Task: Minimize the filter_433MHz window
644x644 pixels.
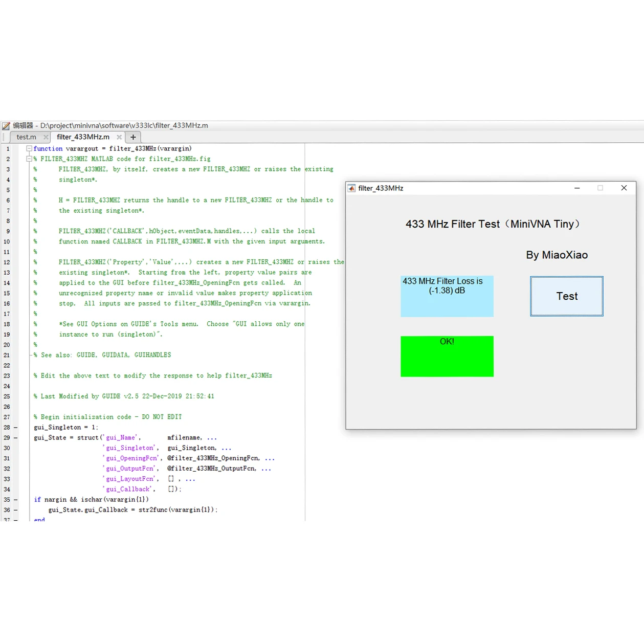Action: 577,188
